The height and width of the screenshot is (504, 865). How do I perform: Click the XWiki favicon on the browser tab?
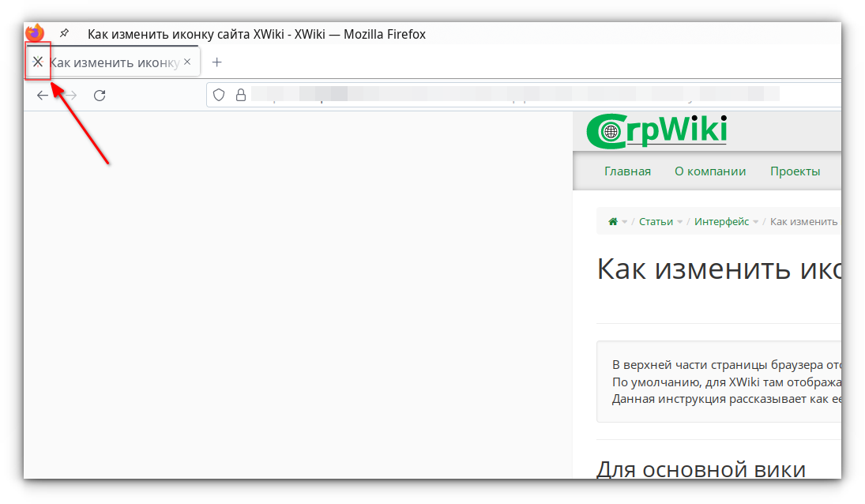[x=37, y=62]
